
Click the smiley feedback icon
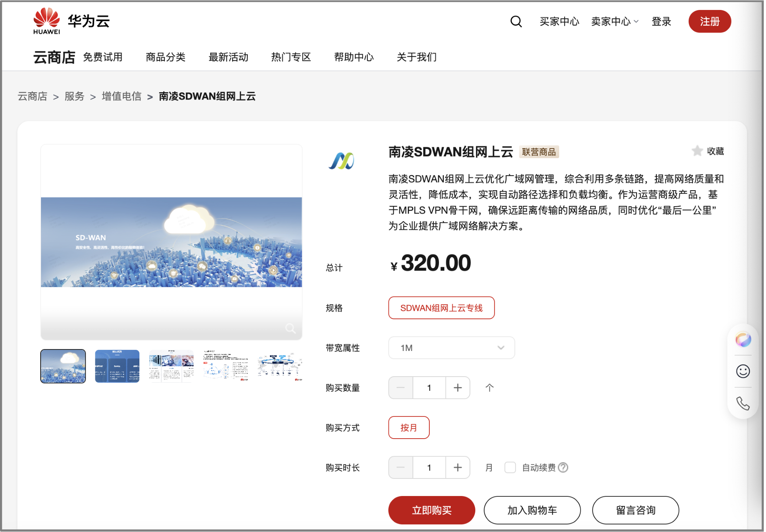743,371
